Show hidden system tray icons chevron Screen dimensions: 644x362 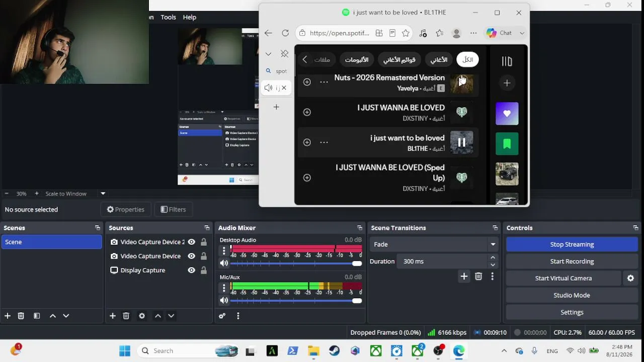504,351
